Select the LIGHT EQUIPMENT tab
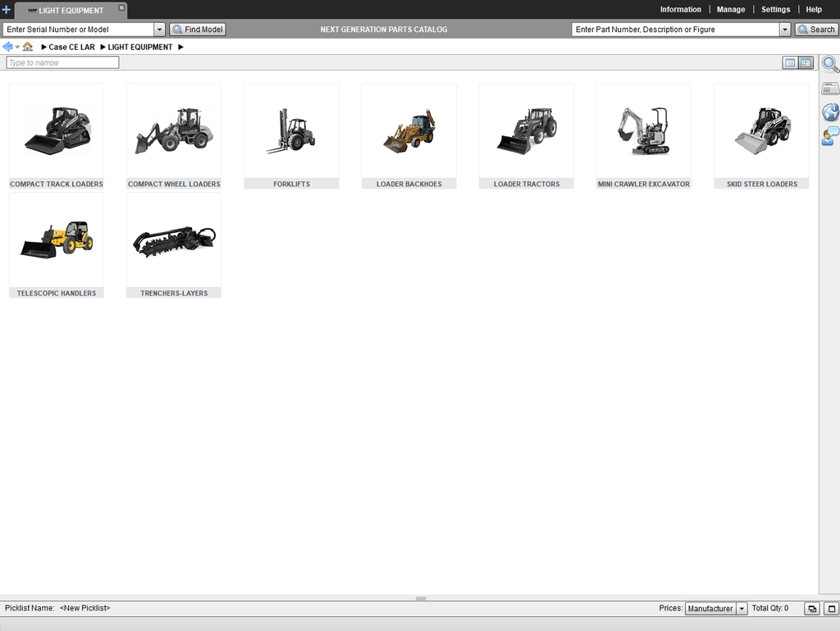Image resolution: width=840 pixels, height=631 pixels. point(71,11)
